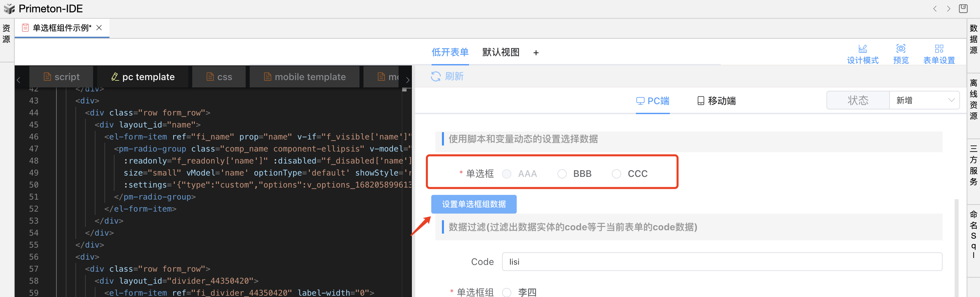Image resolution: width=980 pixels, height=297 pixels.
Task: Select the pc template editor tab
Action: tap(143, 77)
